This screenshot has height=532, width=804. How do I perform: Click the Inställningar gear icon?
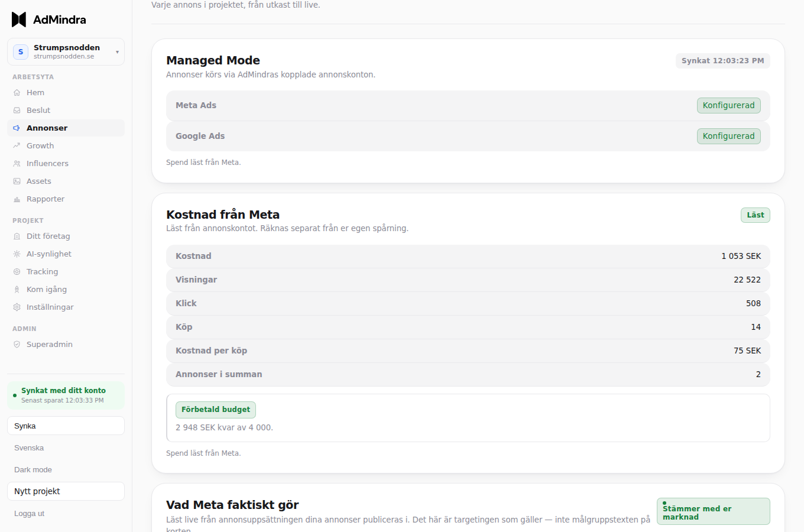(17, 307)
